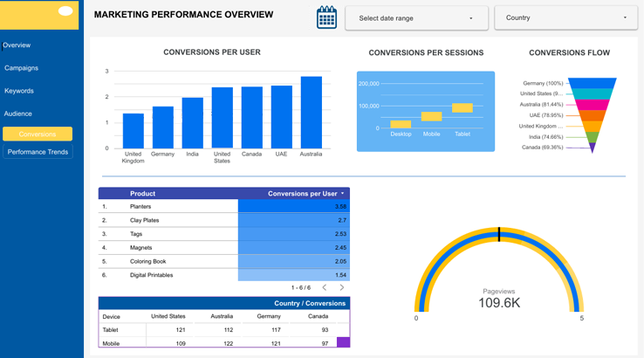This screenshot has height=358, width=644.
Task: Expand the Country filter dropdown
Action: click(565, 18)
